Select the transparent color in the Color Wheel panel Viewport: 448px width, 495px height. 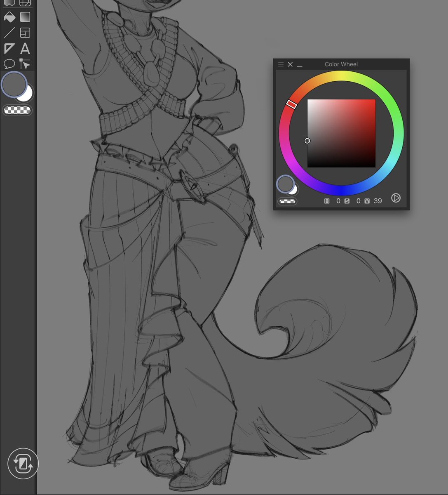coord(287,201)
